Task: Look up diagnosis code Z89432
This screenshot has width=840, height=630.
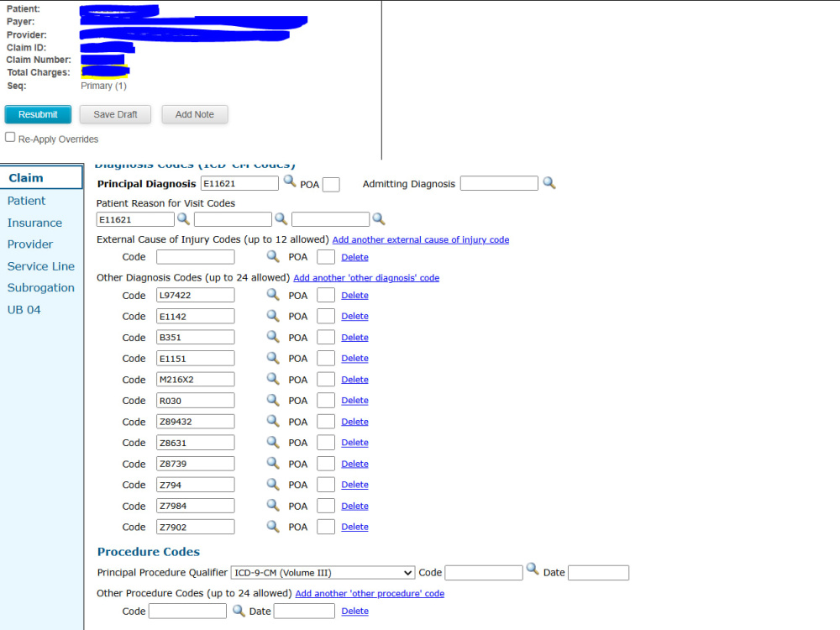Action: [273, 421]
